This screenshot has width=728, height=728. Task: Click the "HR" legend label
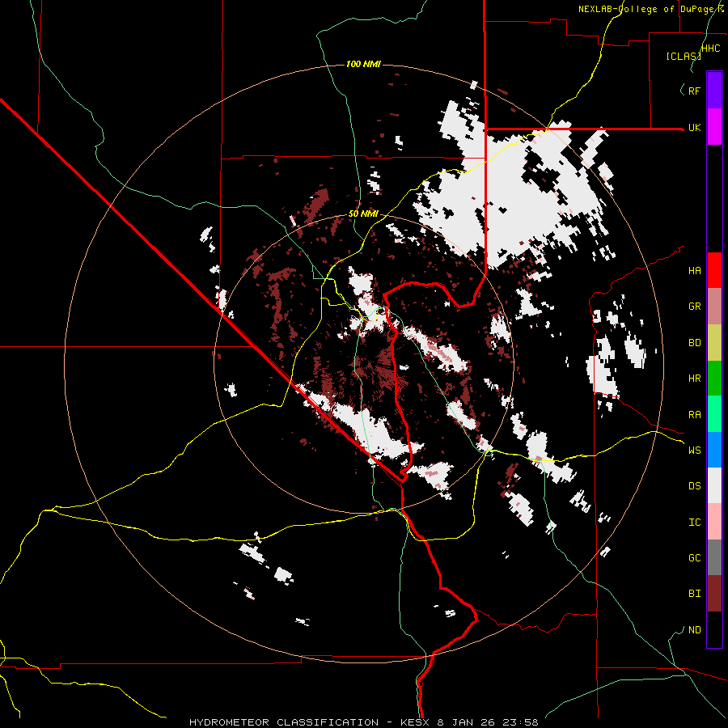tap(694, 379)
